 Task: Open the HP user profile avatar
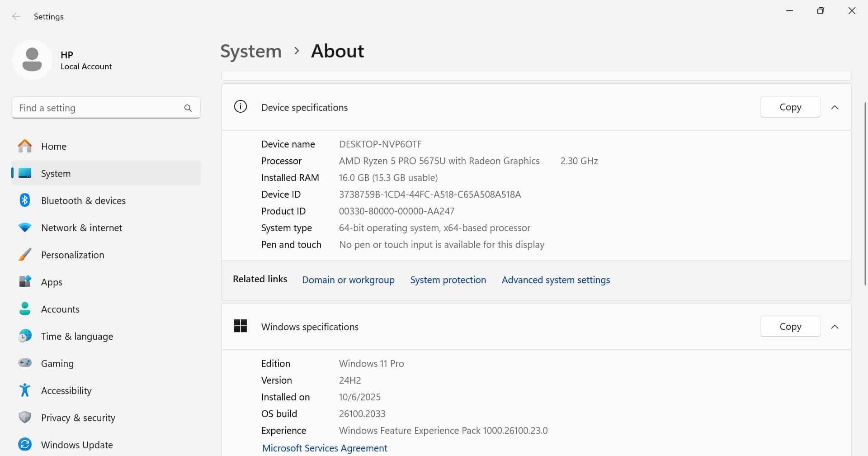pyautogui.click(x=32, y=60)
